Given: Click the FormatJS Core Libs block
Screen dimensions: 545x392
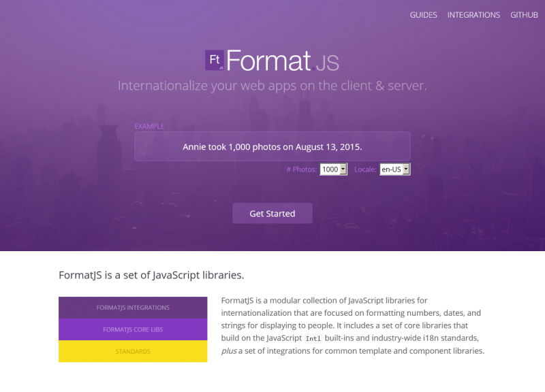Looking at the screenshot, I should tap(133, 329).
